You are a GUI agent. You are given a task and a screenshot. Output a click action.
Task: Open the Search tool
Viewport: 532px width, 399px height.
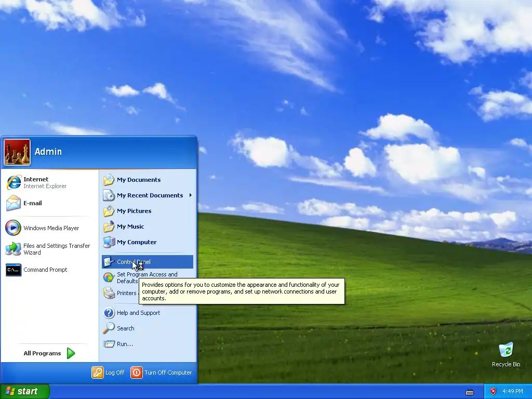click(148, 328)
